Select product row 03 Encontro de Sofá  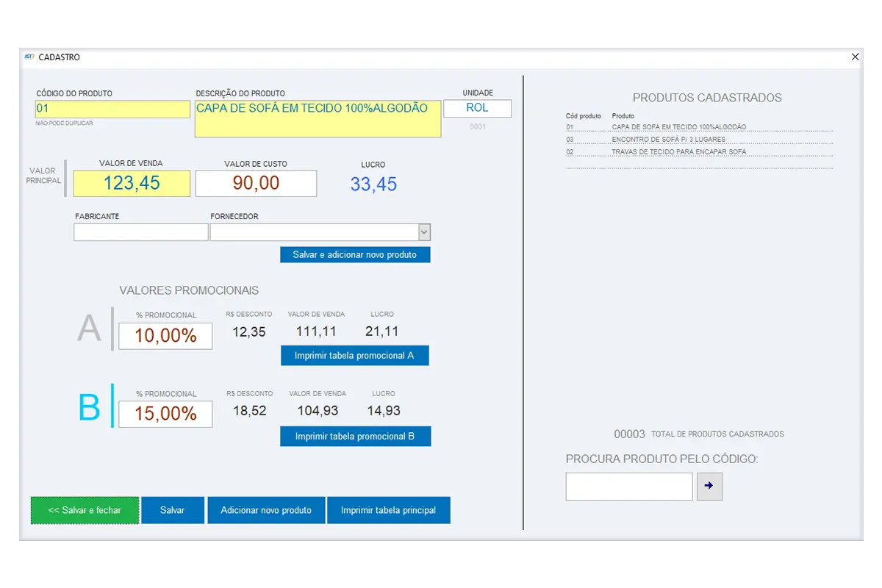tap(699, 140)
